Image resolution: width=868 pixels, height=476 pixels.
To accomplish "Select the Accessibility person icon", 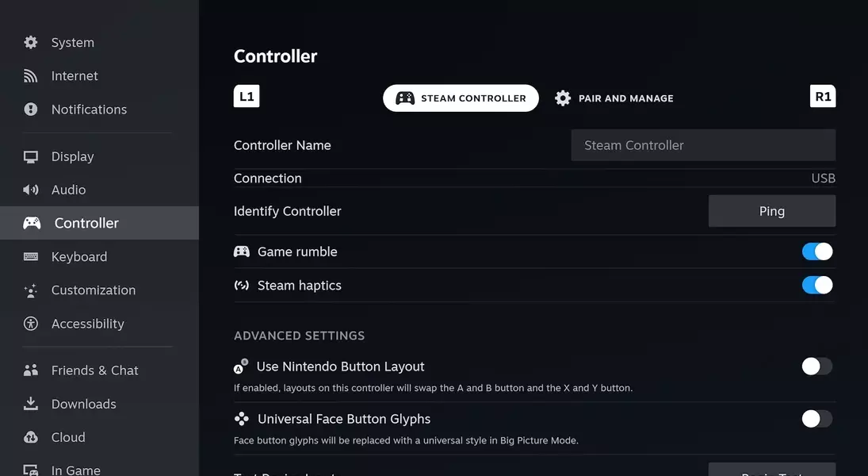I will [x=31, y=324].
